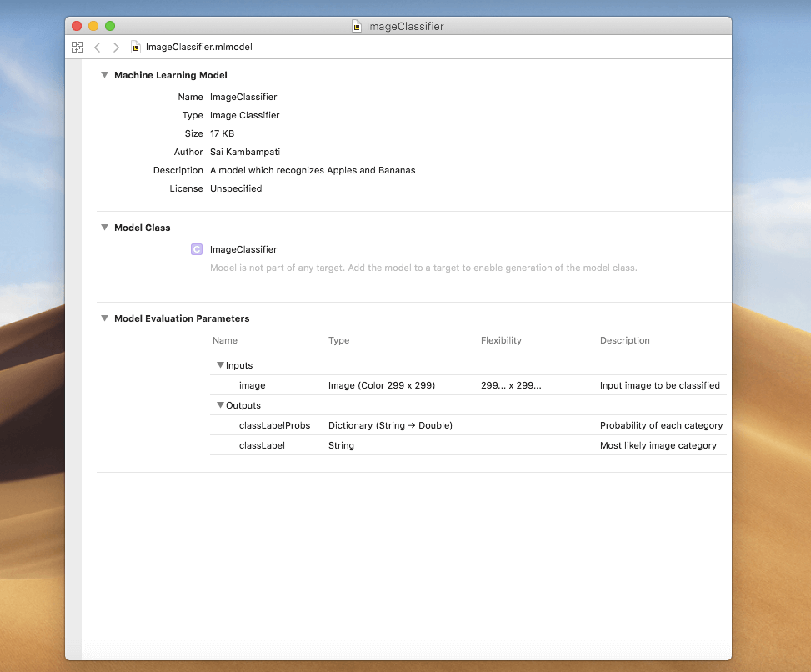811x672 pixels.
Task: Click the Flexibility column header
Action: click(501, 340)
